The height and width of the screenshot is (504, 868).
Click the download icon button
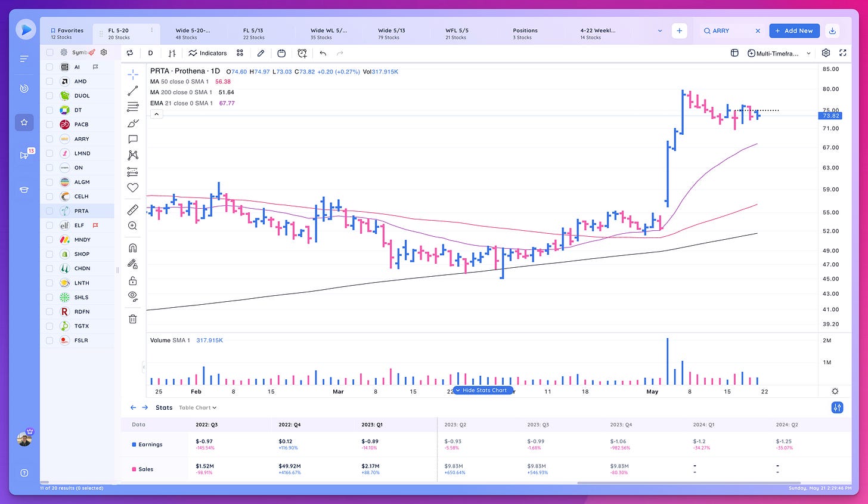click(x=833, y=30)
